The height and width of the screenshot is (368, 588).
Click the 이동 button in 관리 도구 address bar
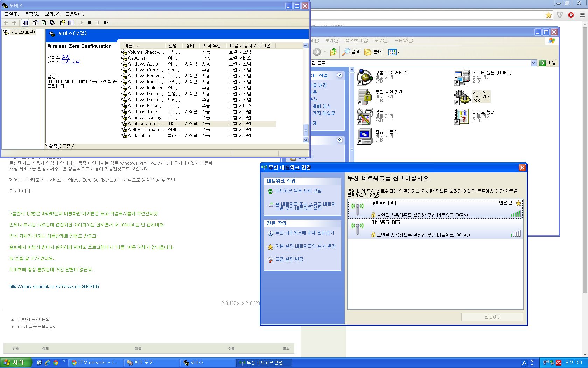548,63
